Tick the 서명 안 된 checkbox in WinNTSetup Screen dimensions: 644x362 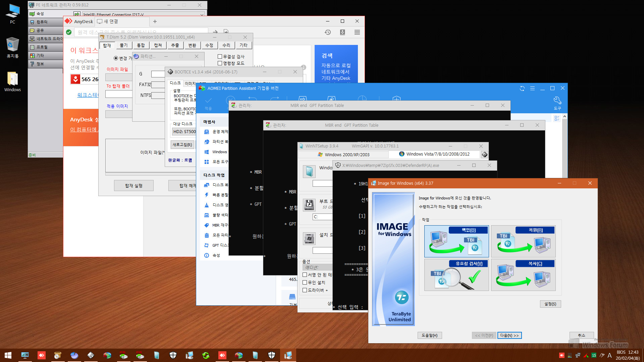tap(305, 275)
